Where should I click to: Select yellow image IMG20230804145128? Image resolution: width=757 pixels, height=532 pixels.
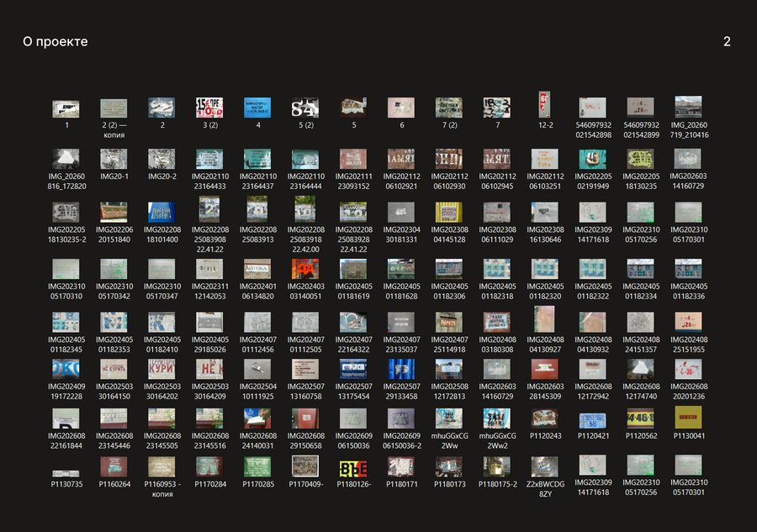[x=449, y=212]
